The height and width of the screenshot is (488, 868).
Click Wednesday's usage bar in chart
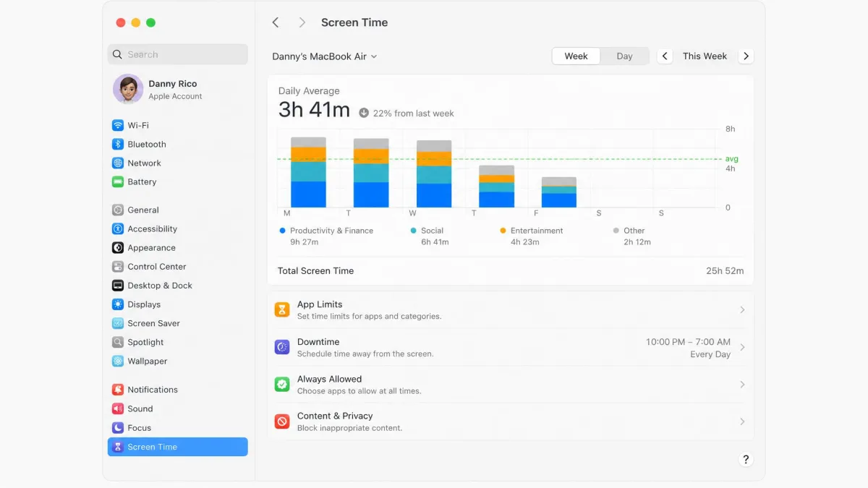click(434, 174)
